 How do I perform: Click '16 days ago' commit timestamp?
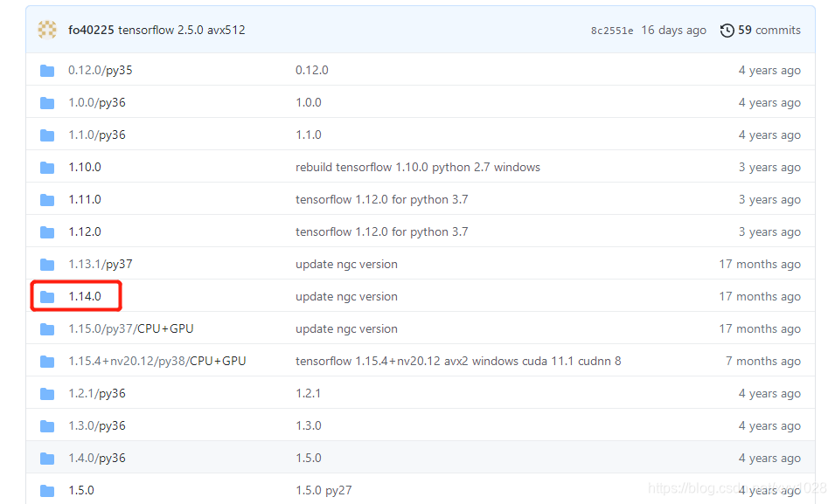(x=673, y=31)
